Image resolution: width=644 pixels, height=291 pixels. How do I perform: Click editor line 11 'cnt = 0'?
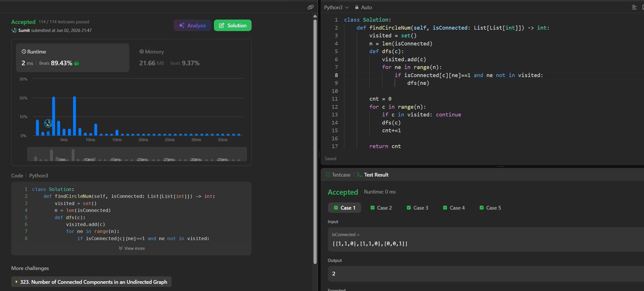click(380, 99)
